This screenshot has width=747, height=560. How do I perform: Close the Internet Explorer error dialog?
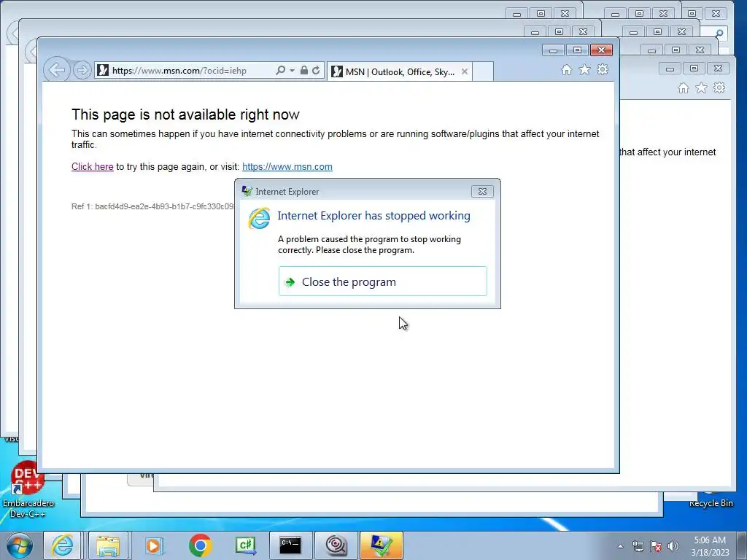pyautogui.click(x=482, y=192)
